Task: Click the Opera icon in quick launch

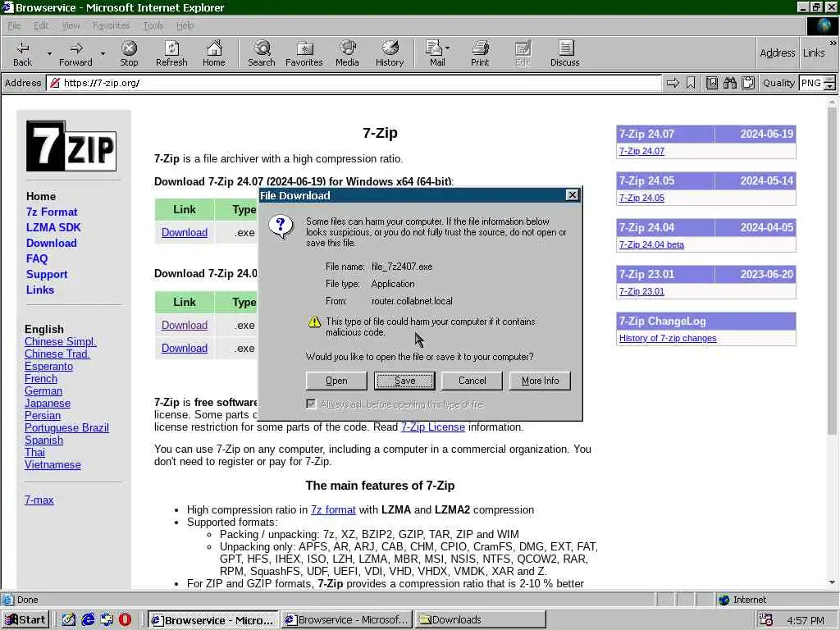Action: coord(125,620)
